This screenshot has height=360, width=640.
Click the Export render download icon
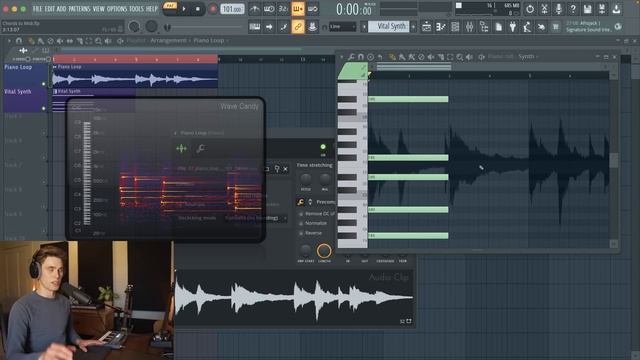click(616, 9)
